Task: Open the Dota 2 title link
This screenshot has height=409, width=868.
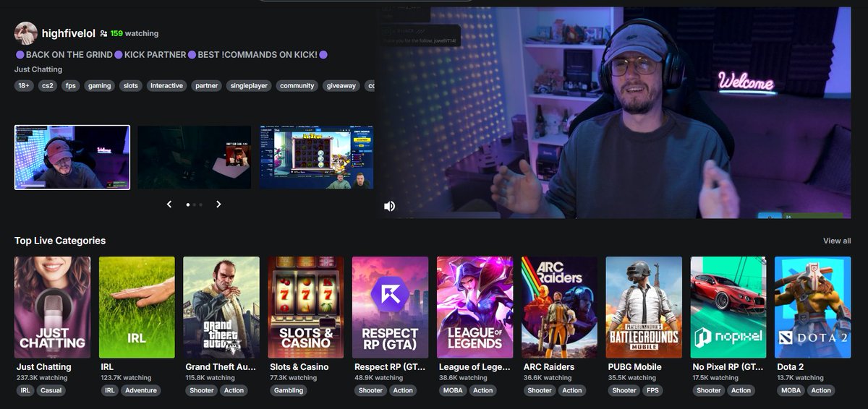Action: [791, 367]
